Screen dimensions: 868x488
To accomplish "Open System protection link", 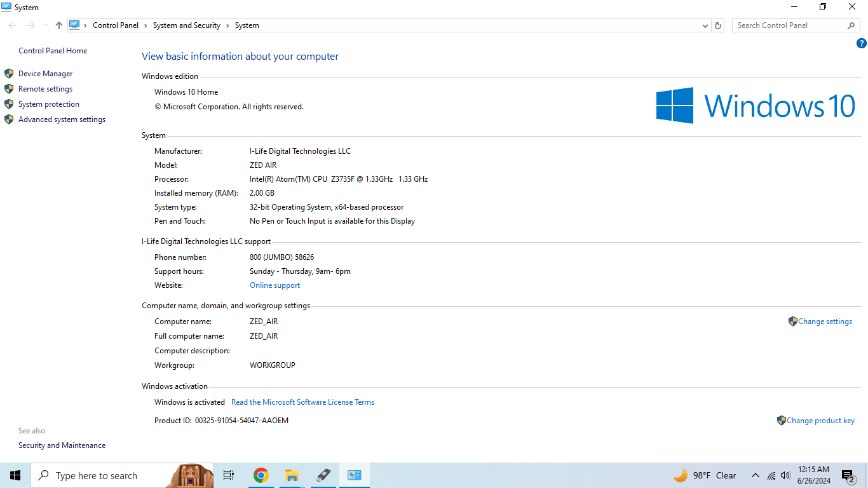I will pos(49,104).
